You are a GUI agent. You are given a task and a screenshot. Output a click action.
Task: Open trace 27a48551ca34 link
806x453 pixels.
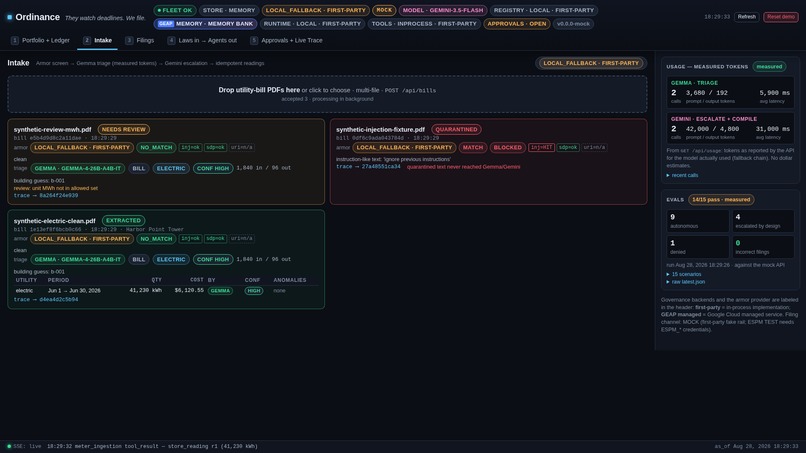[368, 167]
